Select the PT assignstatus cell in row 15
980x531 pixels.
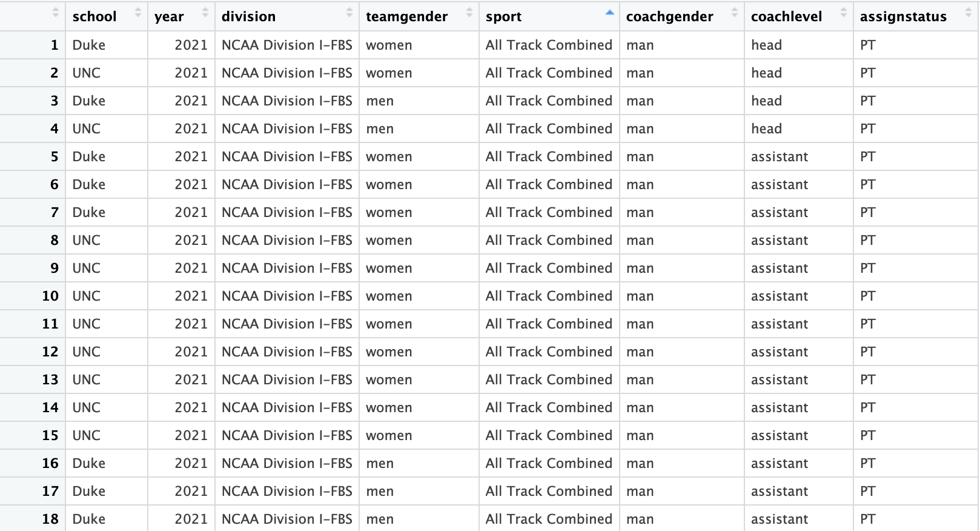click(867, 436)
